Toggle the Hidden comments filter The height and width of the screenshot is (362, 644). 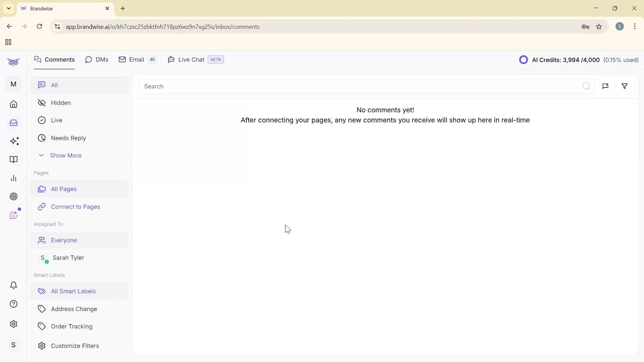(x=60, y=103)
